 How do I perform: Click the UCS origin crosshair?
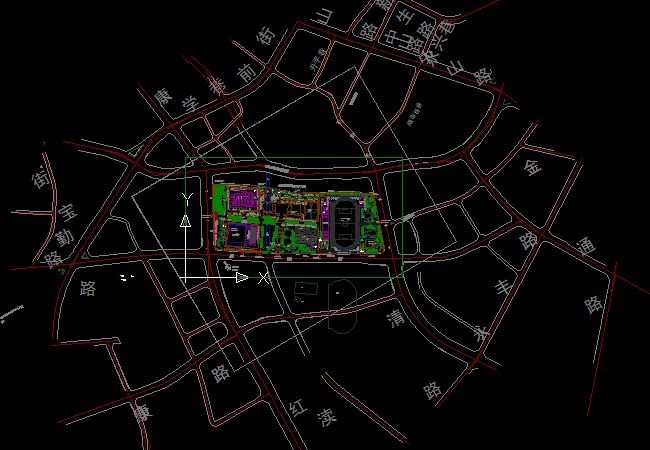185,277
